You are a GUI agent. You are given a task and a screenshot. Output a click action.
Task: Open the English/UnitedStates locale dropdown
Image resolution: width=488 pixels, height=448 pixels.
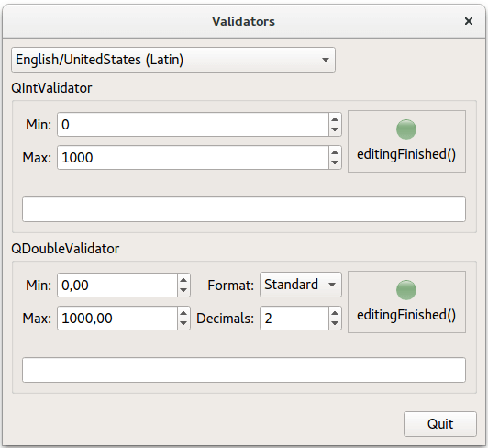[x=173, y=60]
